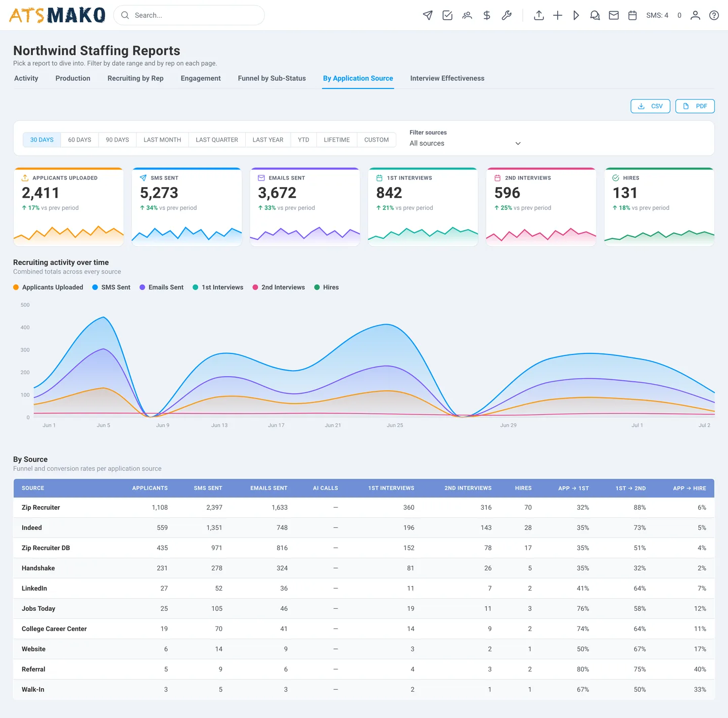The width and height of the screenshot is (728, 718).
Task: Switch to the Production tab
Action: 73,78
